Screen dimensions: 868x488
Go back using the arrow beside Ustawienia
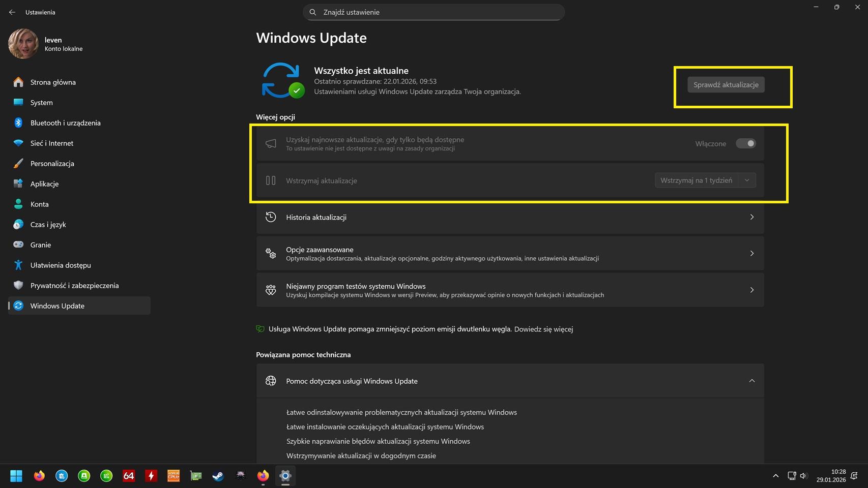pyautogui.click(x=12, y=12)
